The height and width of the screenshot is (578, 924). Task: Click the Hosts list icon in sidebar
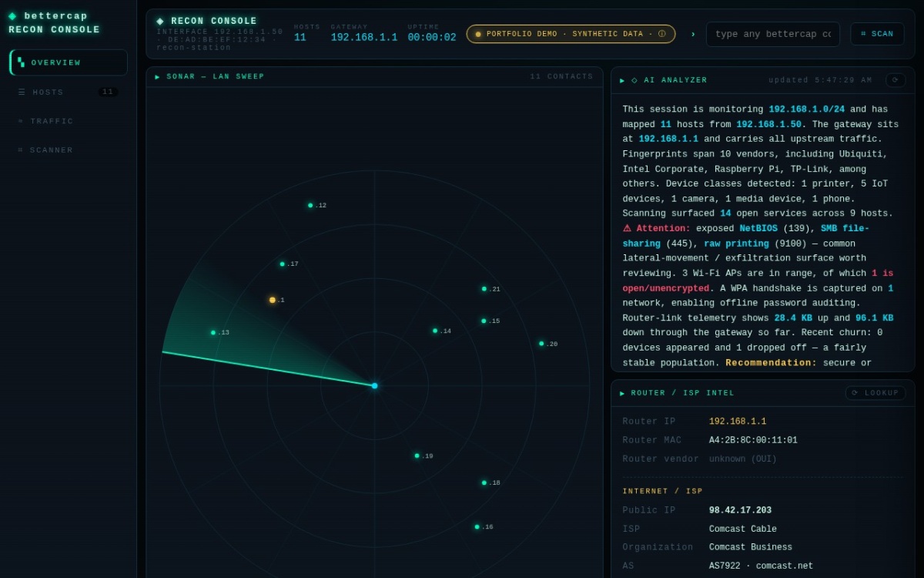pyautogui.click(x=22, y=92)
